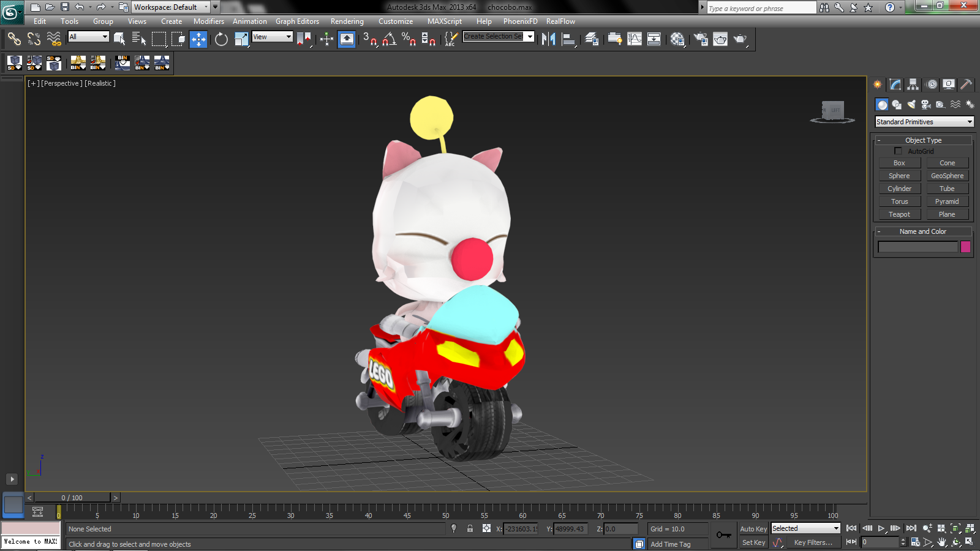
Task: Open the reference coordinate View dropdown
Action: (273, 37)
